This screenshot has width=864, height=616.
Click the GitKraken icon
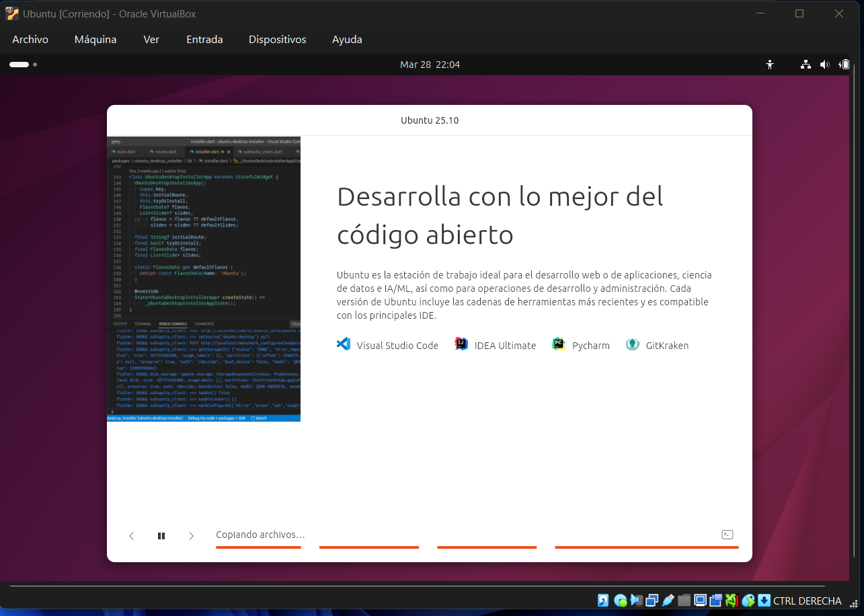point(632,344)
